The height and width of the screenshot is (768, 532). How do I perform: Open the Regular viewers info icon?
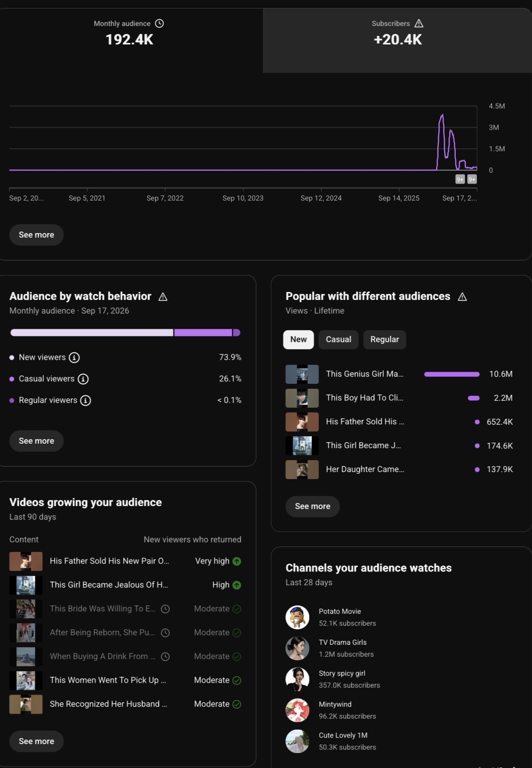pos(86,400)
